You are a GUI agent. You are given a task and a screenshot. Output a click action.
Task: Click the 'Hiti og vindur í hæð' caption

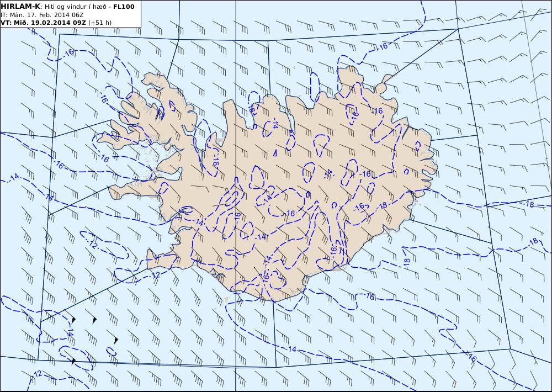(75, 7)
